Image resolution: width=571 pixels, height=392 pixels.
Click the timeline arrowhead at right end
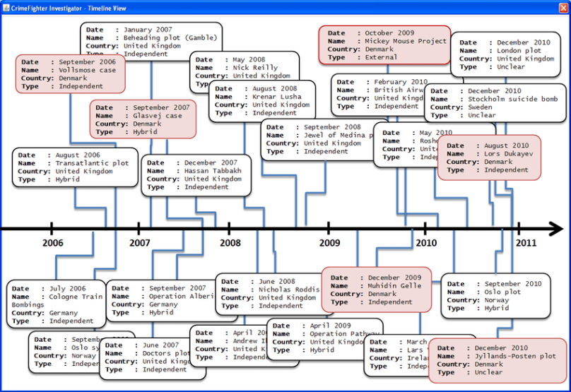click(x=555, y=229)
